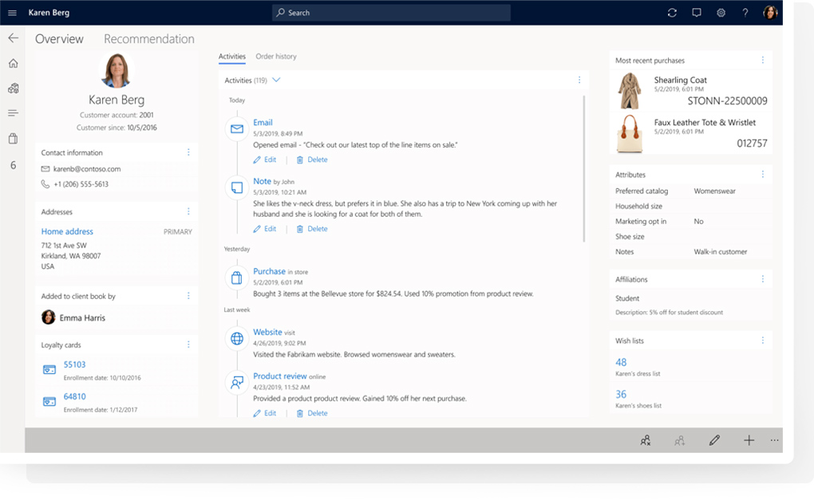Click the Note activity icon
The image size is (814, 504).
click(237, 187)
